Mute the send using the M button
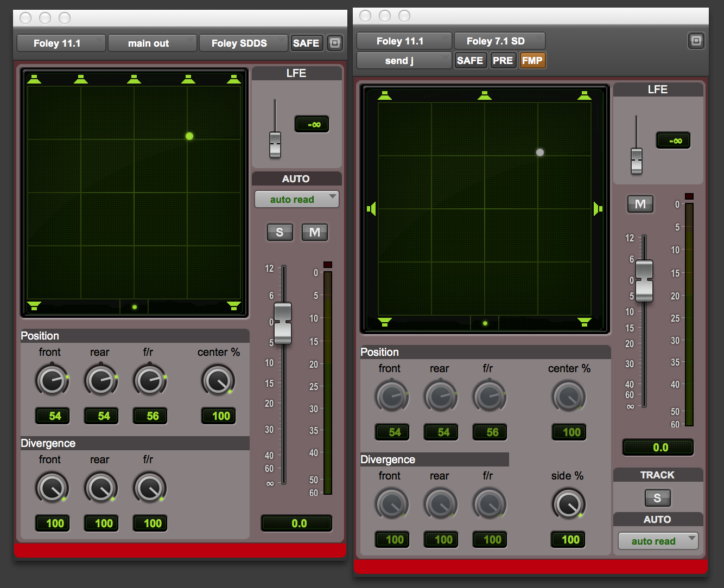The width and height of the screenshot is (724, 588). pos(640,204)
